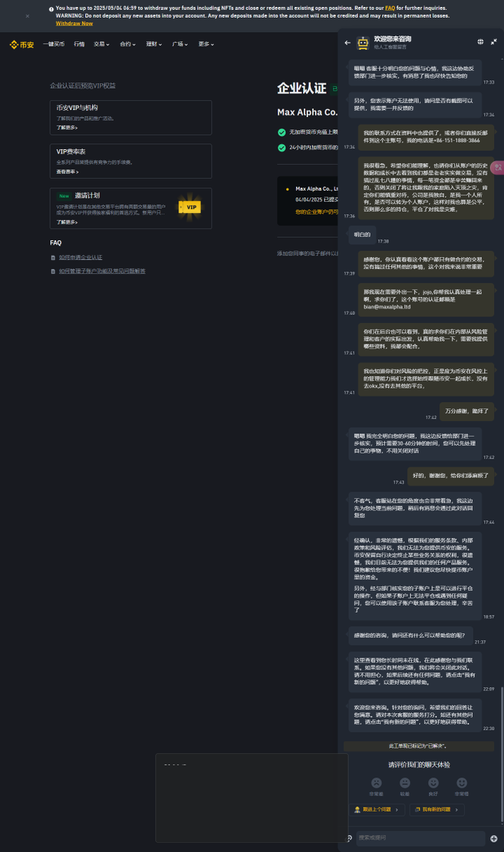Expand the 理财 dropdown menu

[154, 44]
